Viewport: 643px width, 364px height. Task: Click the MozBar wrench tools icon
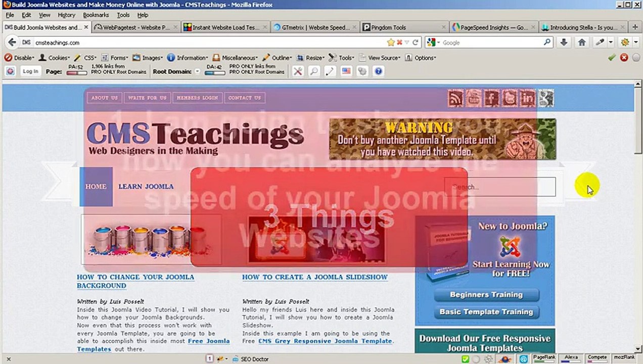(298, 71)
